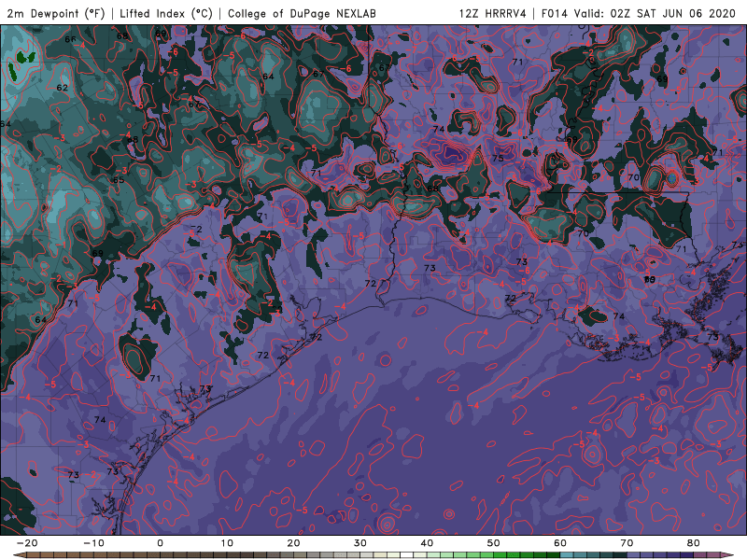747x560 pixels.
Task: Click the 80 label on the color scale
Action: (694, 543)
